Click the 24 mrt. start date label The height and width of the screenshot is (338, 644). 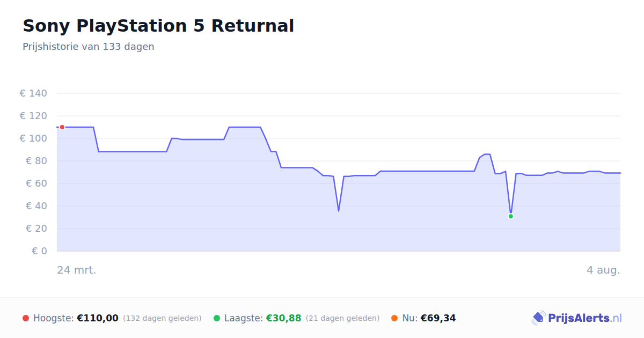coord(77,270)
